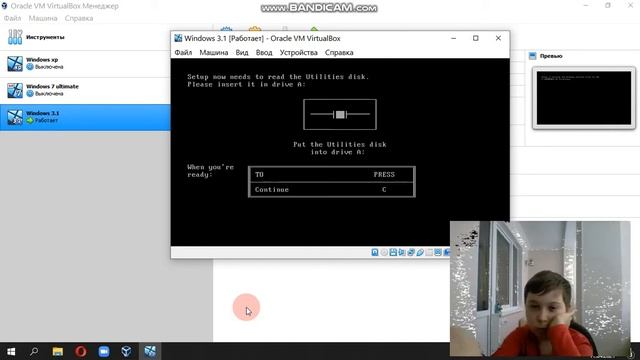Viewport: 640px width, 360px height.
Task: Click the floppy disk drive graphic
Action: click(x=340, y=115)
